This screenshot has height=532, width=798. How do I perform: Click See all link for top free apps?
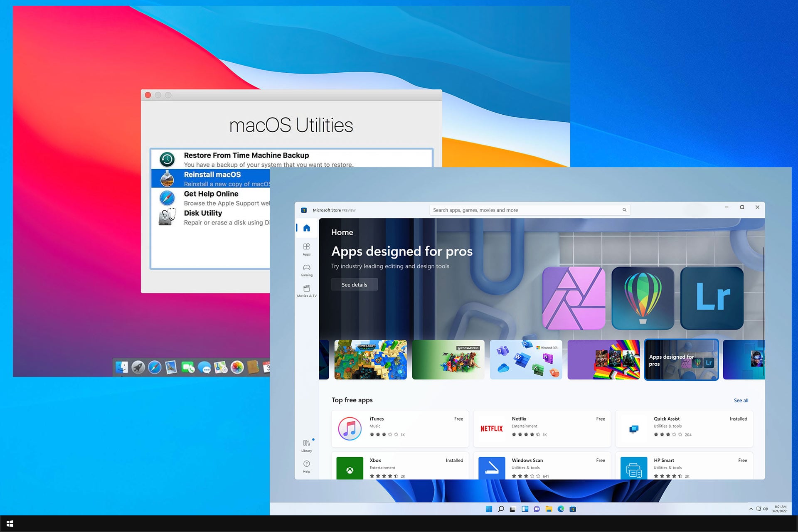(x=741, y=400)
